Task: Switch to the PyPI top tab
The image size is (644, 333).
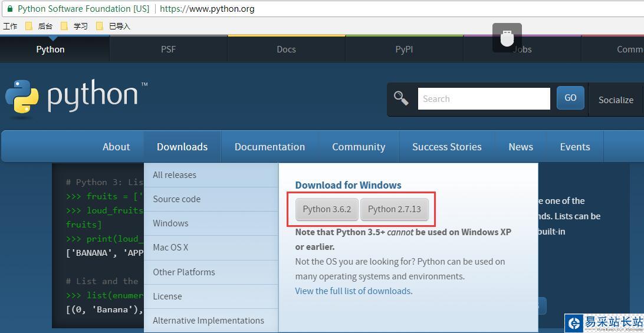Action: 404,50
